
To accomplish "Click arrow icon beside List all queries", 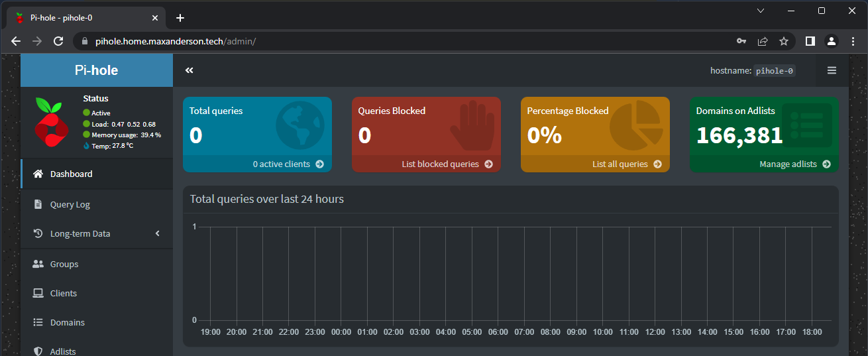I will [x=657, y=164].
